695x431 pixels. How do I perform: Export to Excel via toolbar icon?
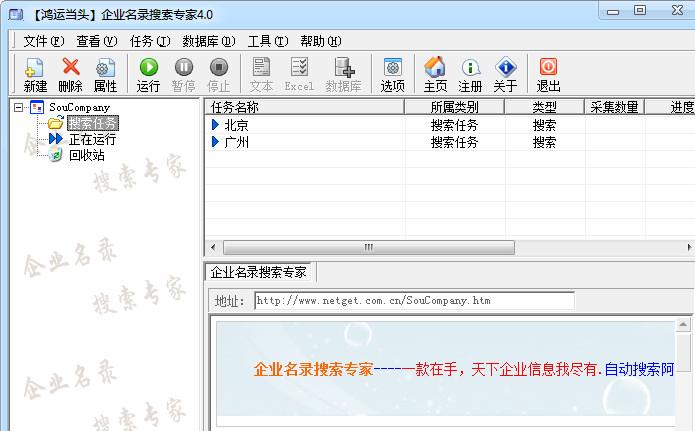pos(299,67)
